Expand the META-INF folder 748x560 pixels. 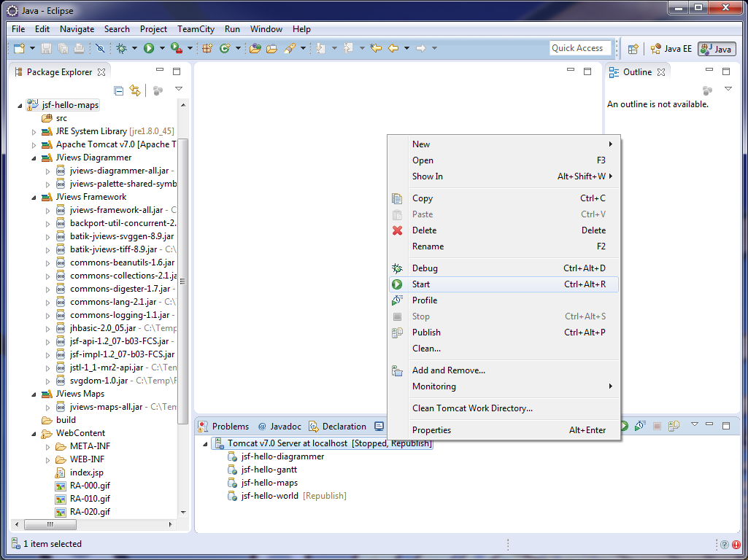click(47, 446)
